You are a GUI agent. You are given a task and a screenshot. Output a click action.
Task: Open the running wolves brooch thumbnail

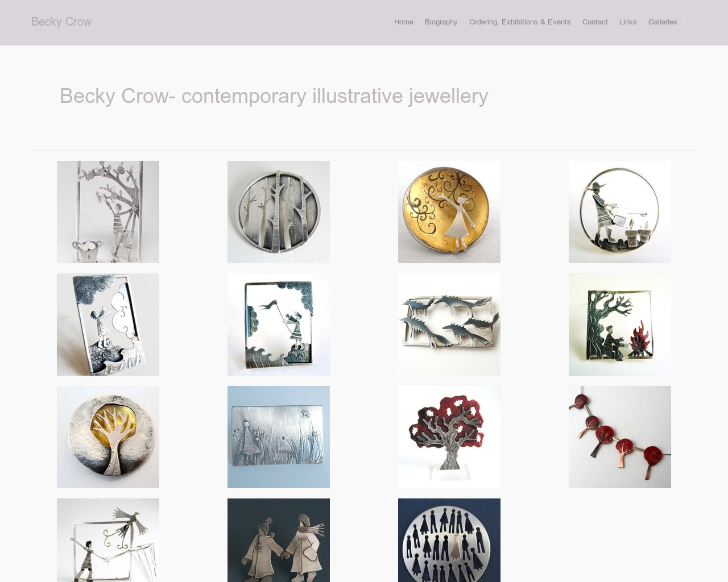click(x=449, y=325)
